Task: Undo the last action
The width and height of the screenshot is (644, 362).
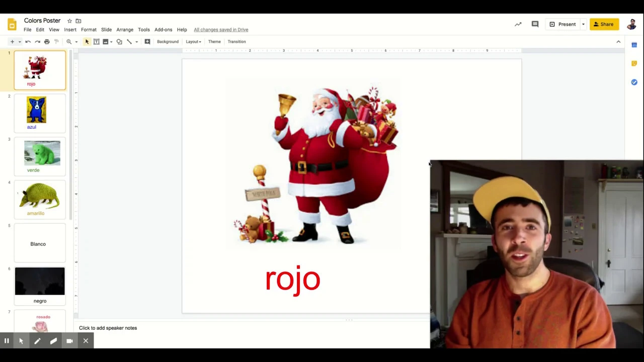Action: 28,42
